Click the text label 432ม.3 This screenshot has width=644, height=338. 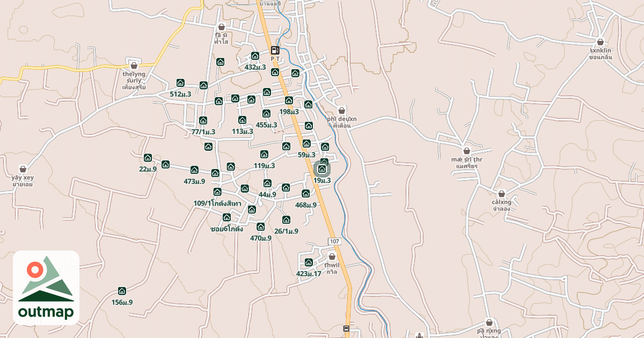tap(255, 67)
